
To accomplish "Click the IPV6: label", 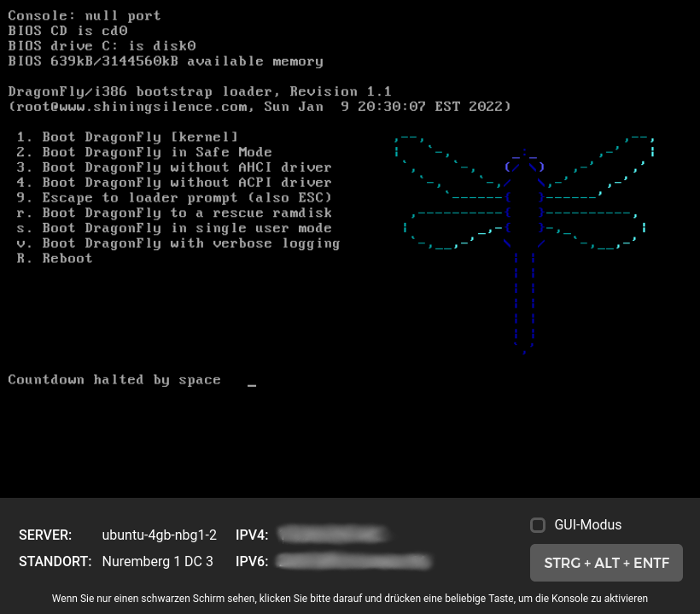I will pyautogui.click(x=252, y=561).
